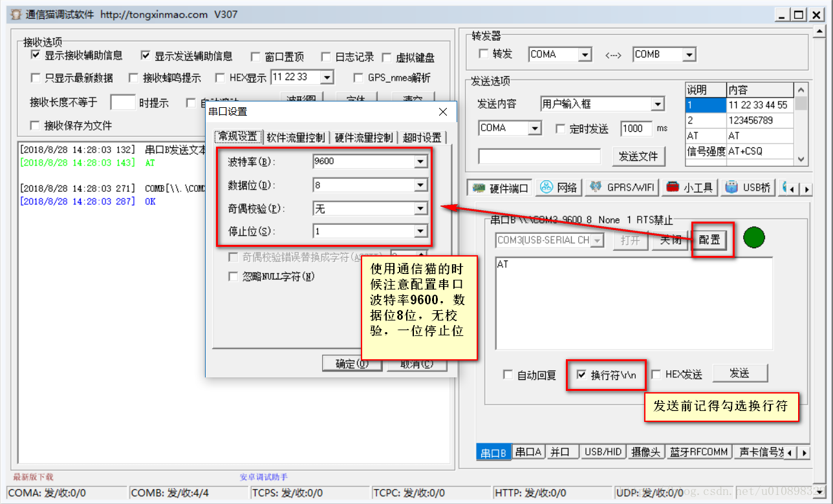833x504 pixels.
Task: Enable 自动回复 auto reply checkbox
Action: click(x=508, y=375)
